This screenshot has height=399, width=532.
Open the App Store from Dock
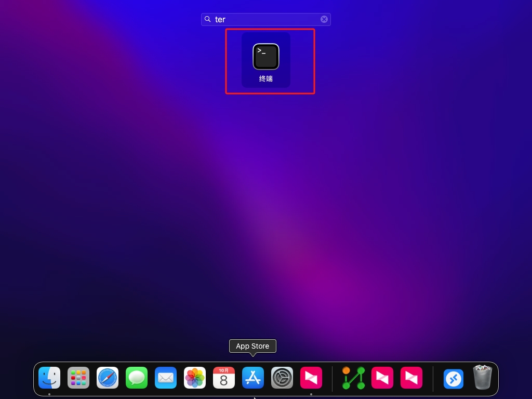[253, 378]
